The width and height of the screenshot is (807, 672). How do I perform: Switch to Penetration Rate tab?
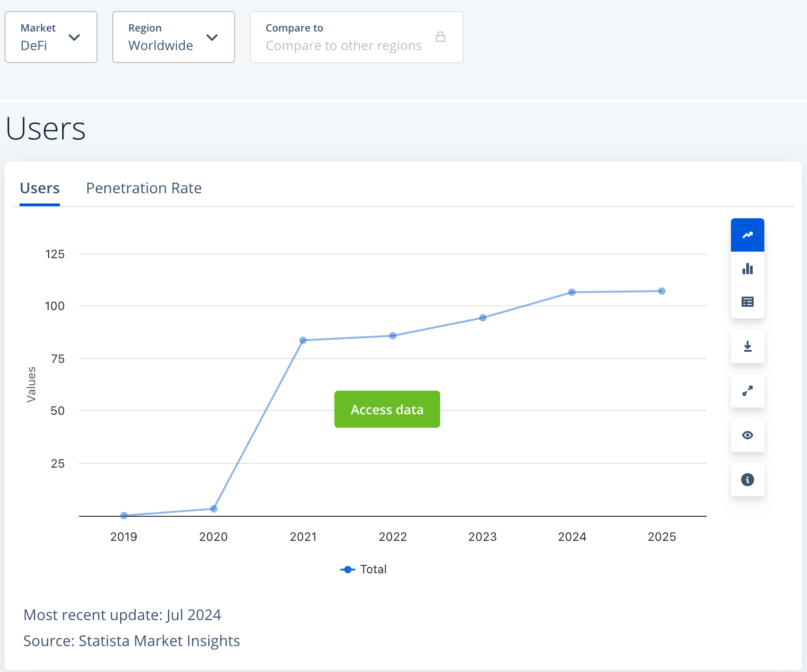pyautogui.click(x=144, y=188)
